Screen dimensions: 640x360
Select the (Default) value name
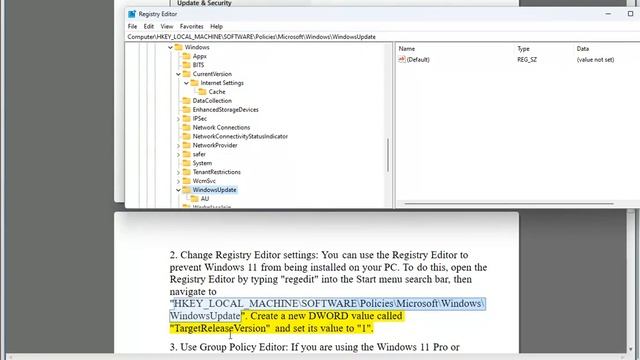(x=418, y=60)
